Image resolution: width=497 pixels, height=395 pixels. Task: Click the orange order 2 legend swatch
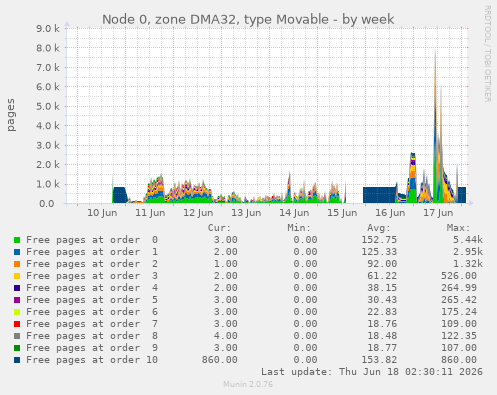point(17,264)
